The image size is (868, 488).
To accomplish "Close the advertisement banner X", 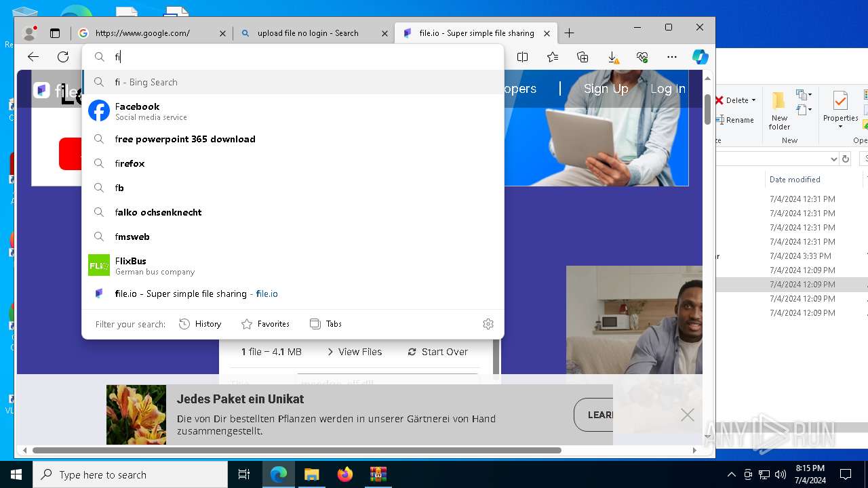I will [688, 415].
